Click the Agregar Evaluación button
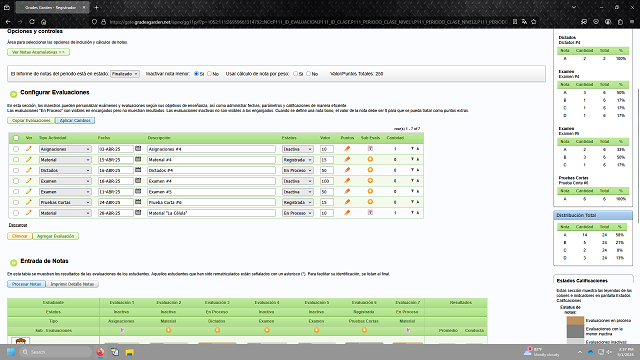 56,236
